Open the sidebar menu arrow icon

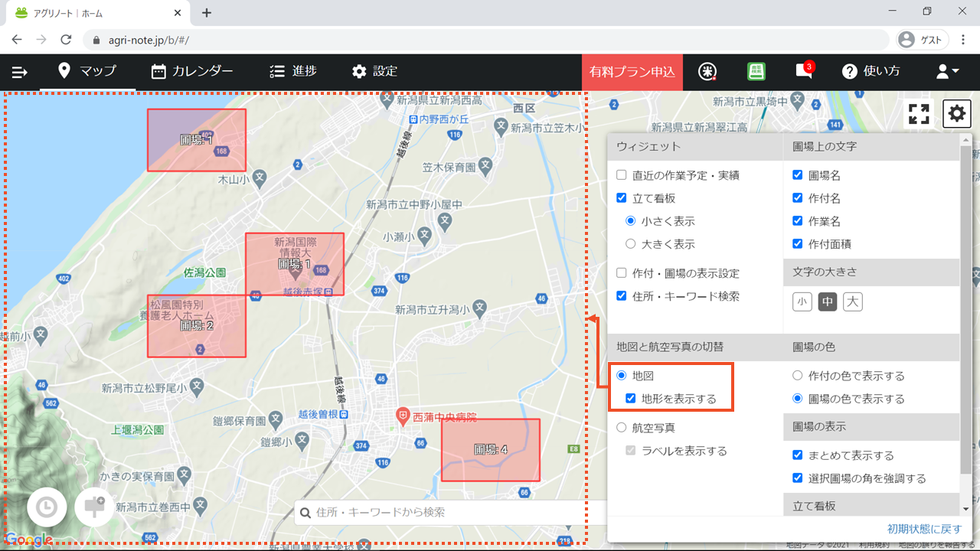[x=20, y=72]
